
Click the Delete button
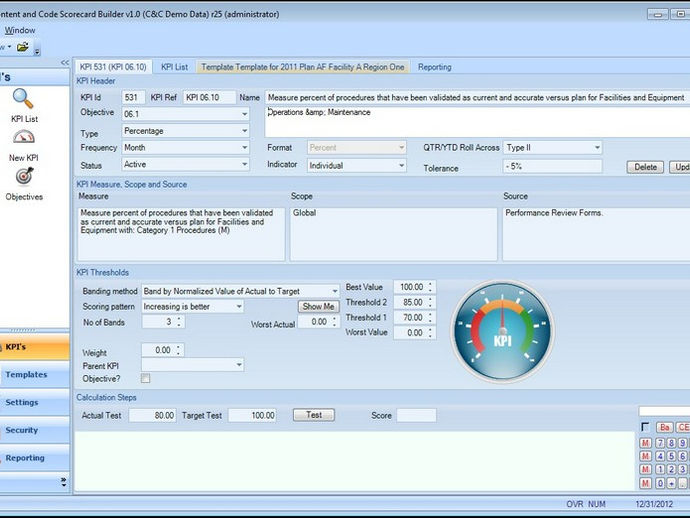(645, 167)
